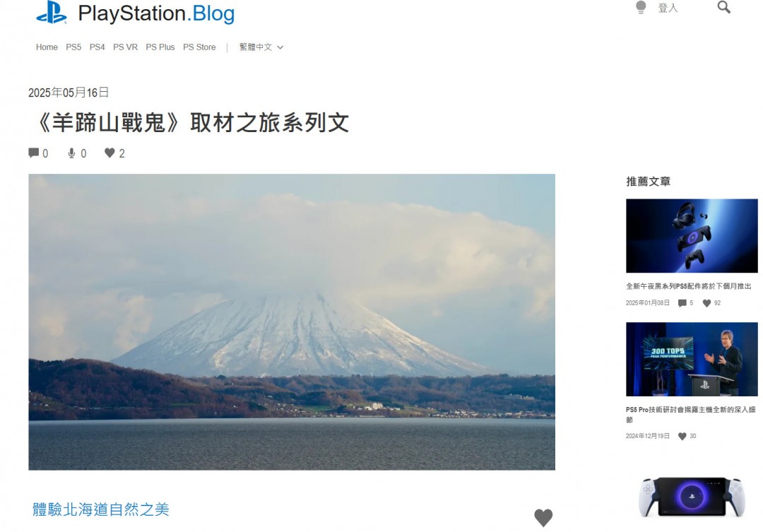Click the PlayStation logo icon

point(52,13)
